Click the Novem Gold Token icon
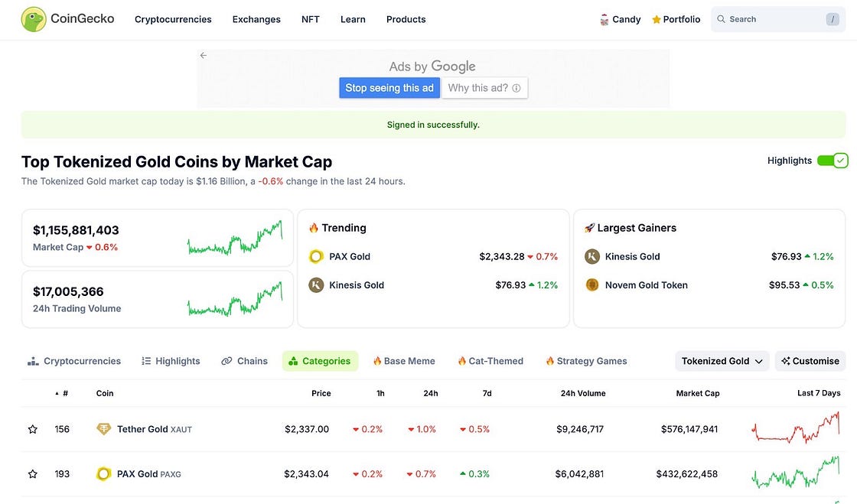This screenshot has width=857, height=504. 592,285
